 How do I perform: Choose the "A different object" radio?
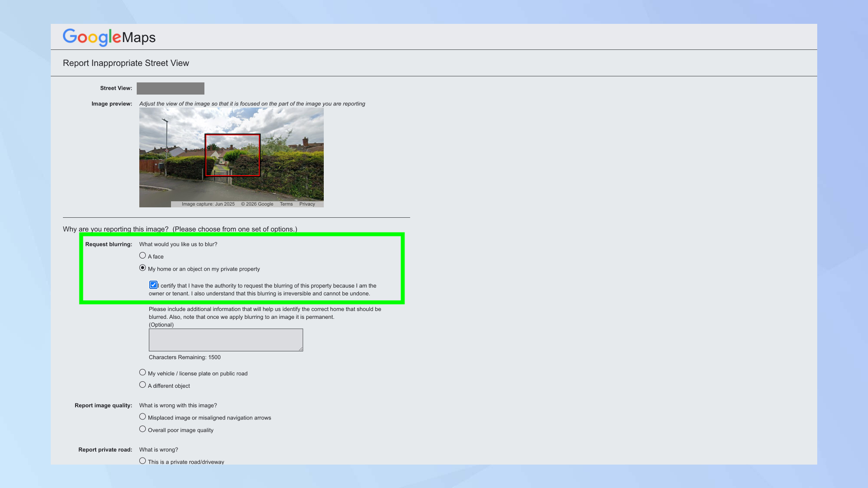pos(142,385)
